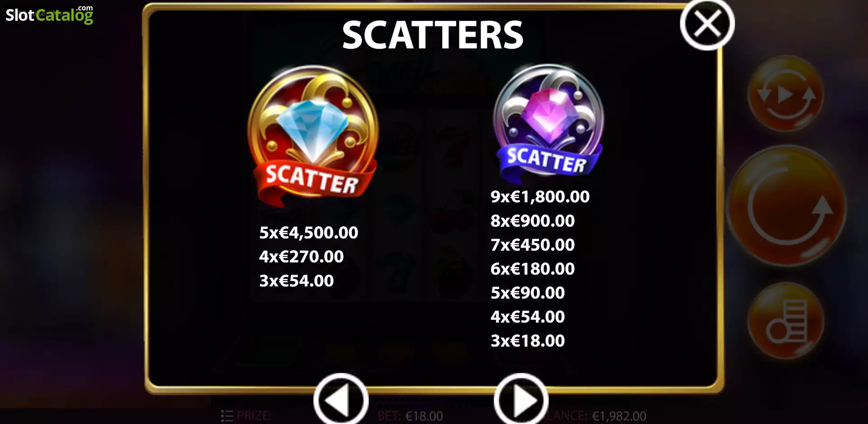868x424 pixels.
Task: Select the 4x€270.00 payout line
Action: pyautogui.click(x=301, y=257)
